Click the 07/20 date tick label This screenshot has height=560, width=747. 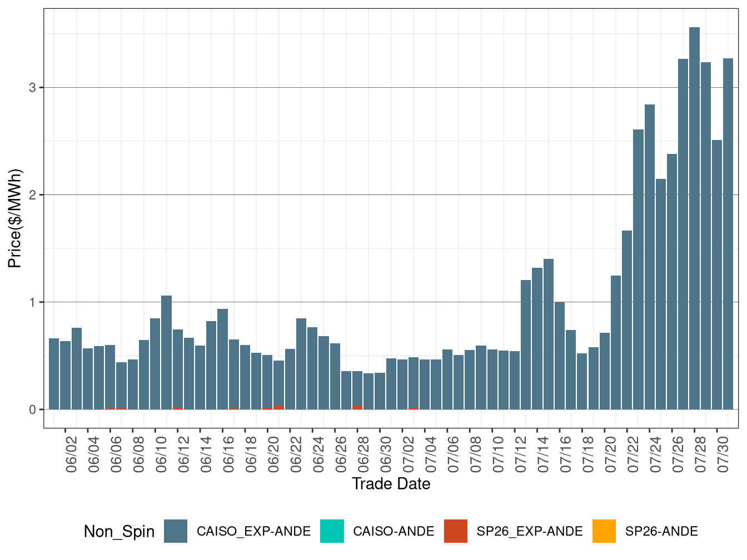tap(611, 454)
